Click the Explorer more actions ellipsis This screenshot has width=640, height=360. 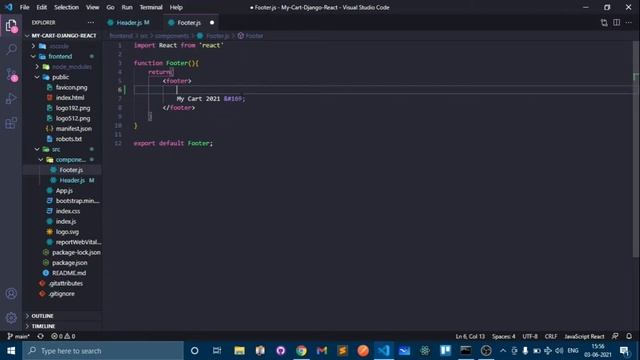(x=91, y=22)
